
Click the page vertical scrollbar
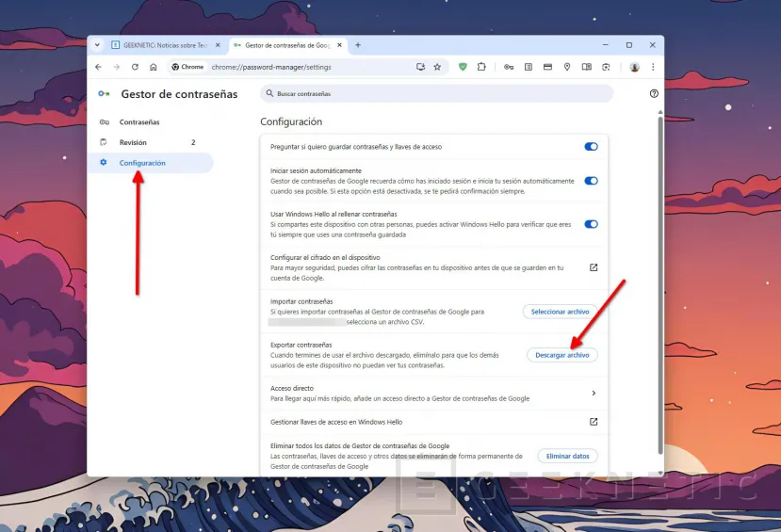point(660,284)
